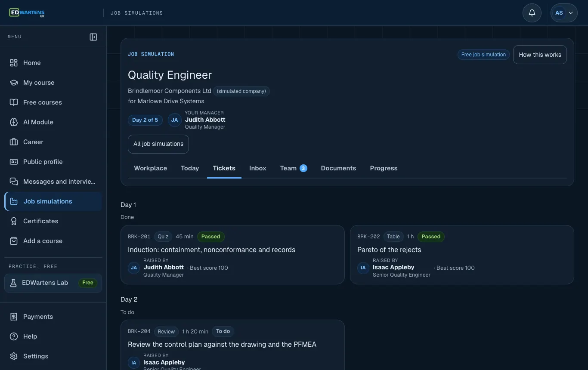Image resolution: width=588 pixels, height=370 pixels.
Task: Switch to the Documents tab
Action: [338, 168]
